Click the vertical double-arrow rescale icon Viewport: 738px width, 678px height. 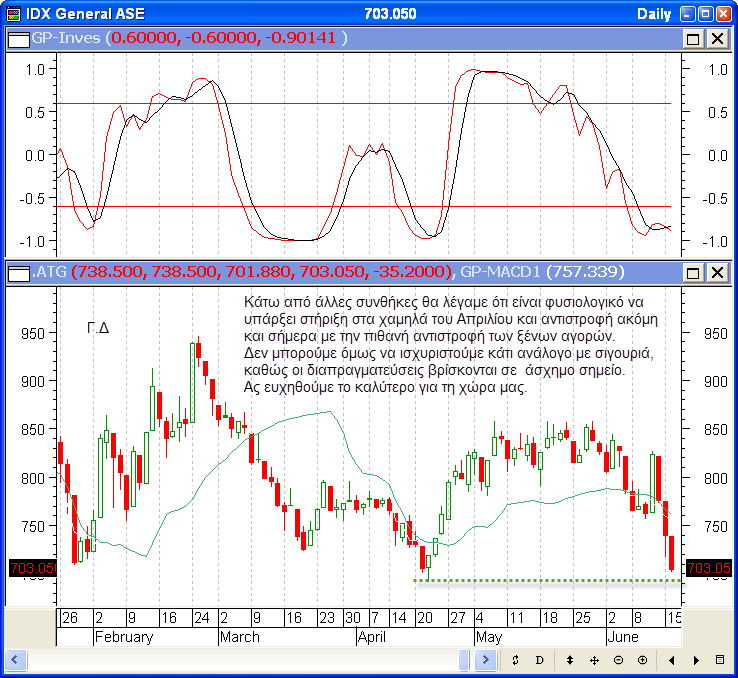pos(570,660)
